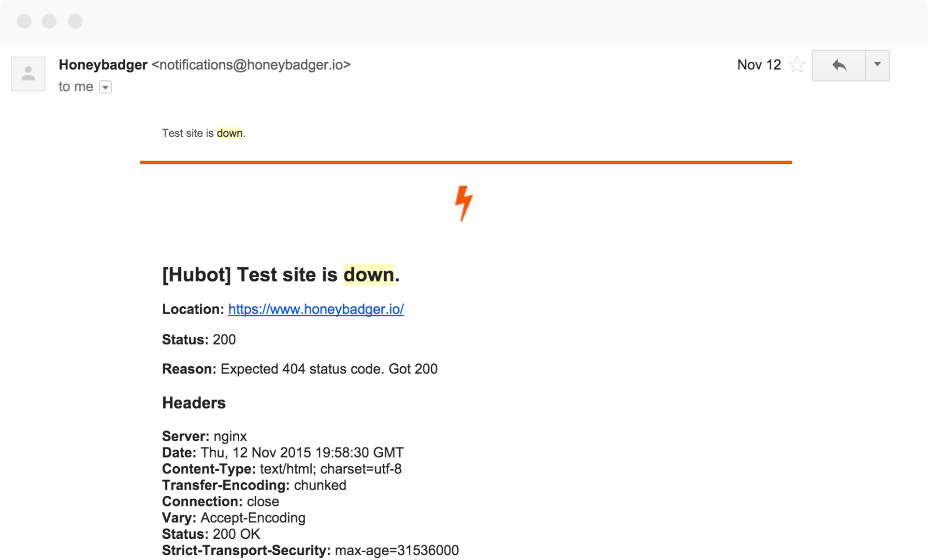Click the sender name Honeybadger
The image size is (928, 560).
[x=103, y=65]
